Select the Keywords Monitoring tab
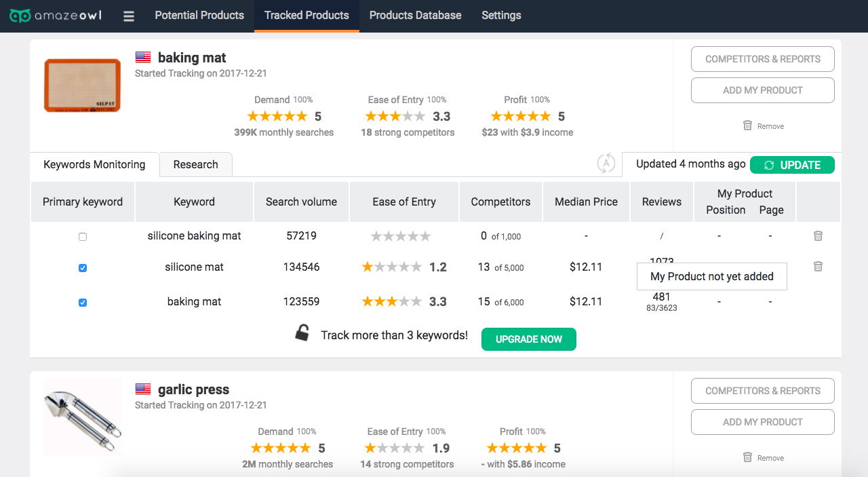This screenshot has width=868, height=477. pyautogui.click(x=94, y=165)
